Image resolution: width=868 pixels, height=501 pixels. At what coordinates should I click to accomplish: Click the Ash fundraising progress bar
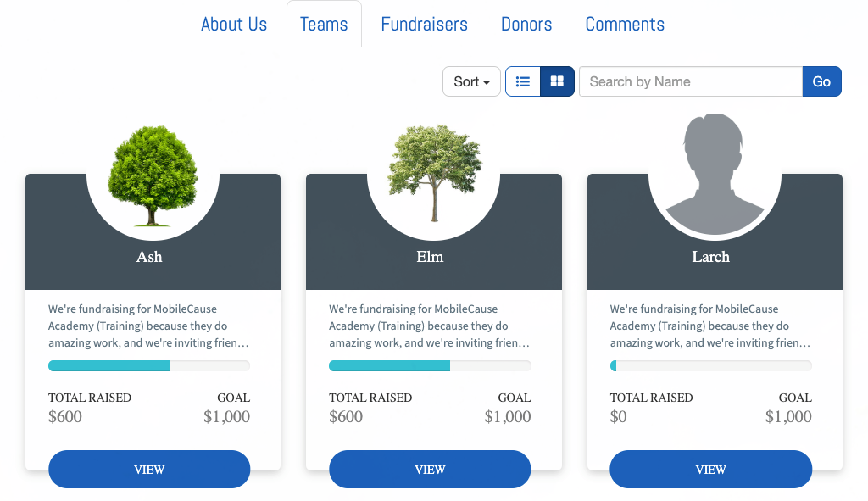coord(149,366)
